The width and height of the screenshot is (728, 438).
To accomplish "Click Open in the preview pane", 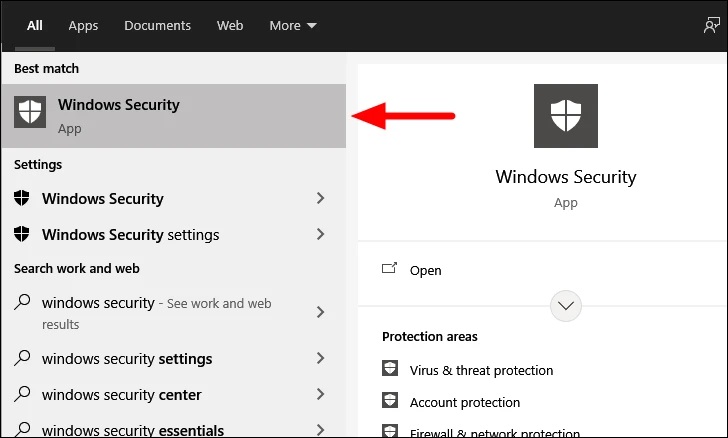I will pos(425,271).
